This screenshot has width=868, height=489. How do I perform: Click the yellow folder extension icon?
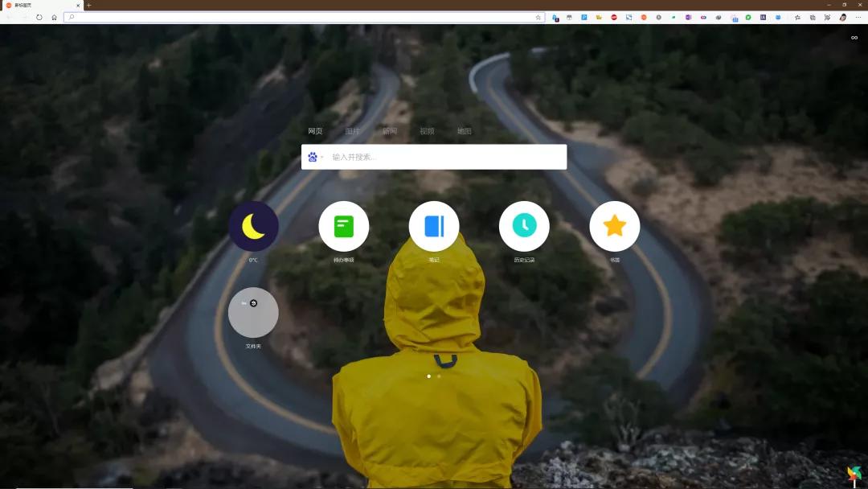tap(599, 17)
